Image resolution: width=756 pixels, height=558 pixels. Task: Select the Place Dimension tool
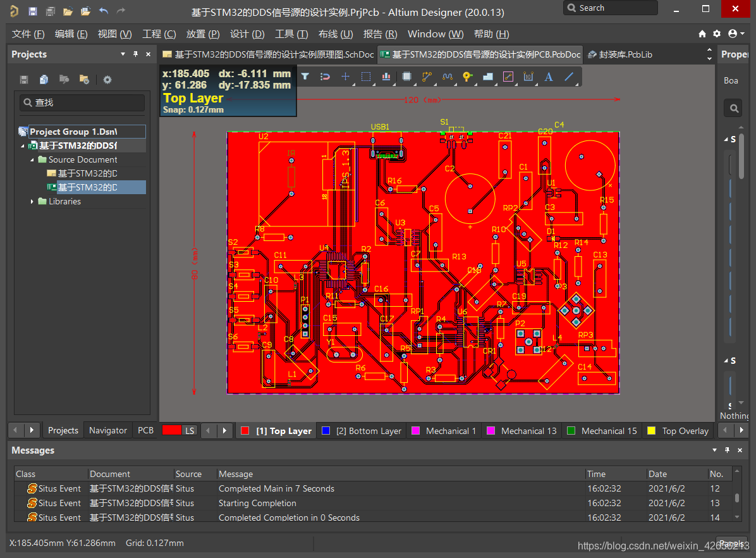528,77
